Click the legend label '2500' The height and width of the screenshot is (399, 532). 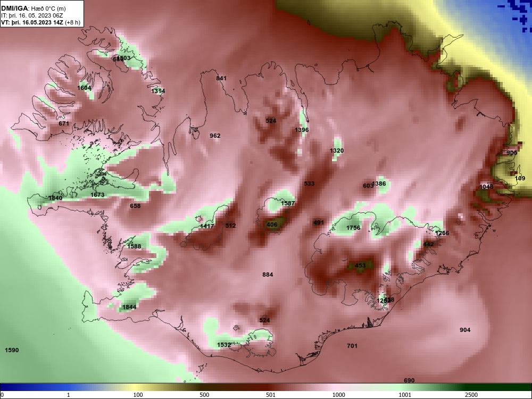click(471, 395)
